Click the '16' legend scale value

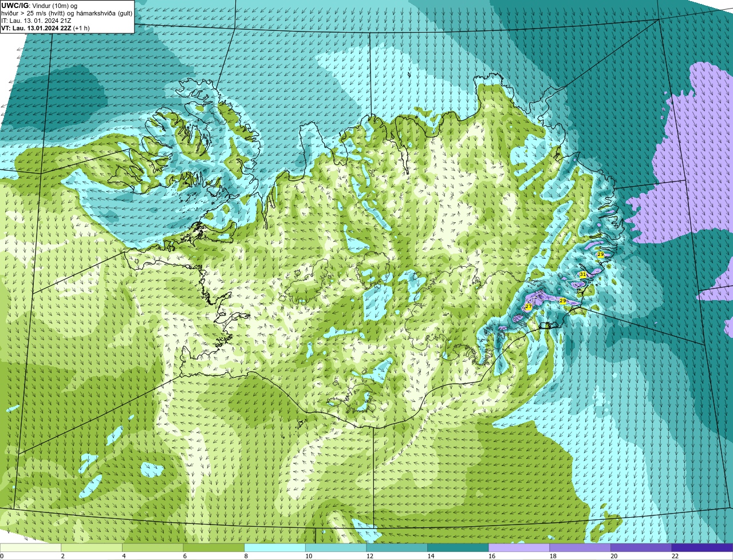point(492,556)
